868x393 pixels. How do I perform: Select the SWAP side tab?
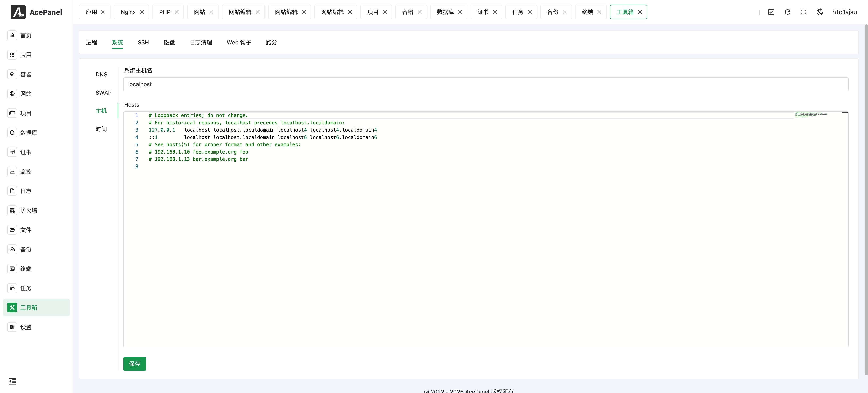tap(103, 93)
